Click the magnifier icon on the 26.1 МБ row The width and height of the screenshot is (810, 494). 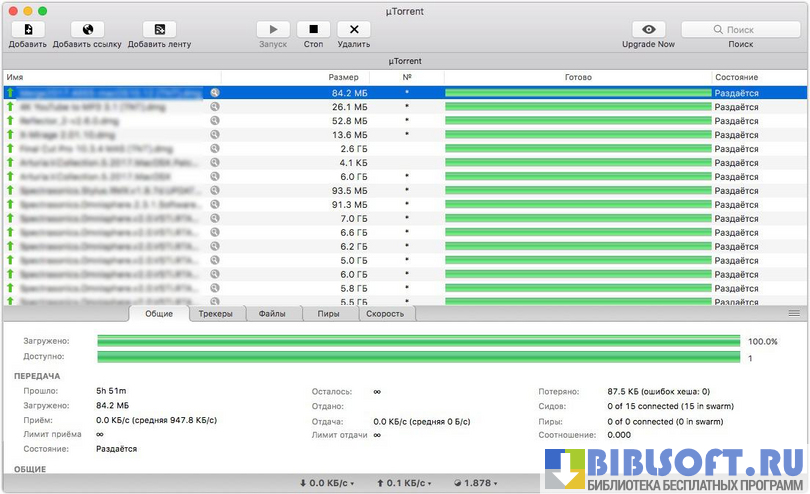pos(214,106)
